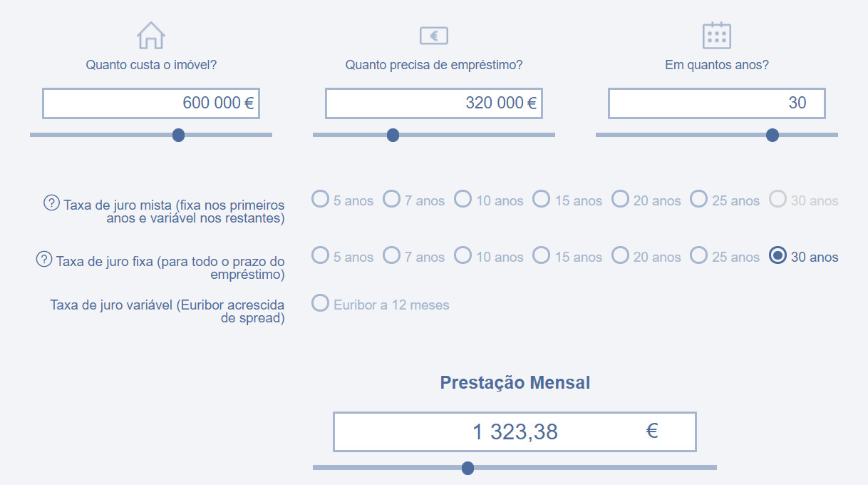Viewport: 868px width, 485px height.
Task: Click the property cost slider handle
Action: 179,135
